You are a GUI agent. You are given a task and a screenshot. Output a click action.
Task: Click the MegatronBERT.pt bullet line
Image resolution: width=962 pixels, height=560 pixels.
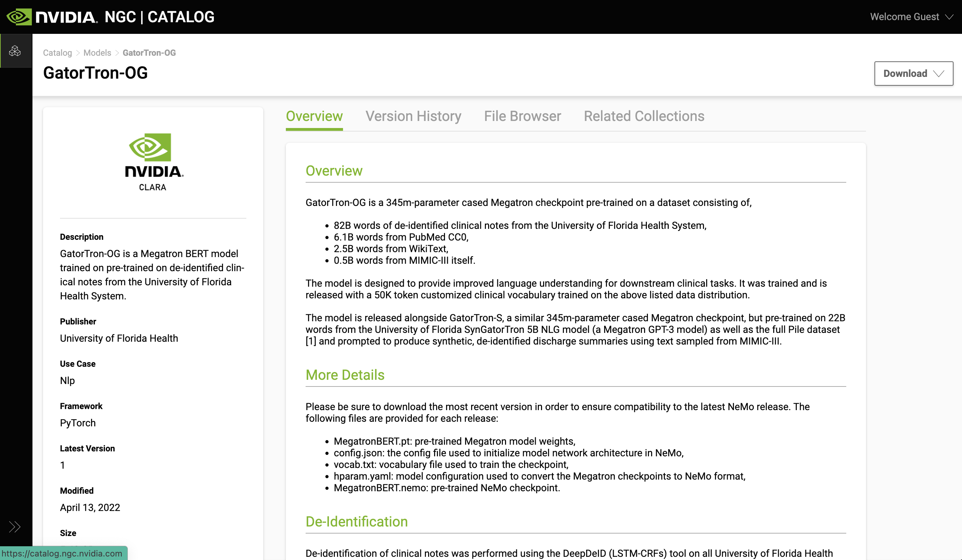pos(455,442)
